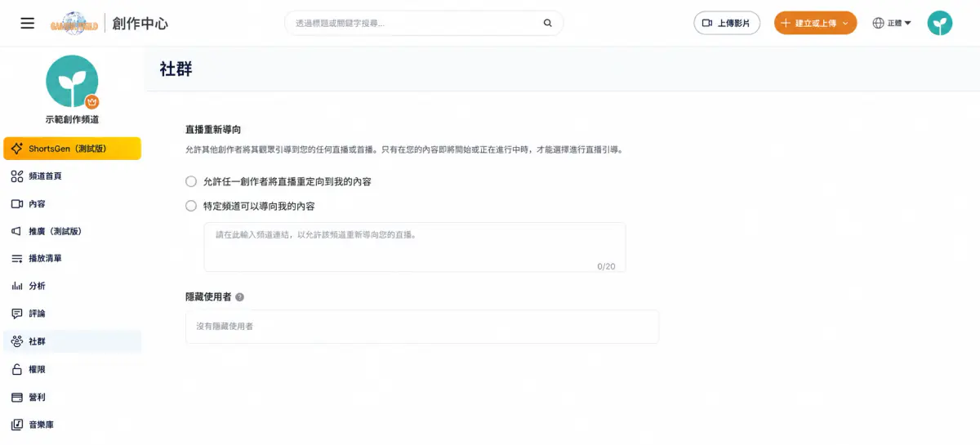The image size is (980, 445).
Task: Click the 營利 card icon
Action: tap(16, 397)
